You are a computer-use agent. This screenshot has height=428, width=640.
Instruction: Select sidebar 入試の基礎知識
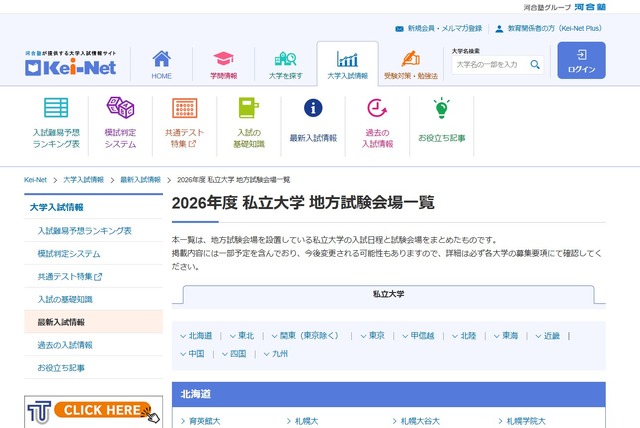tap(65, 299)
